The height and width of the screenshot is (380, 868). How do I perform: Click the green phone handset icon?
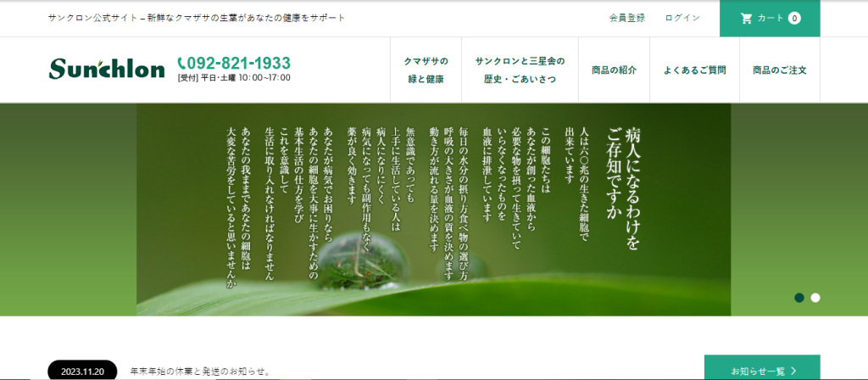181,63
